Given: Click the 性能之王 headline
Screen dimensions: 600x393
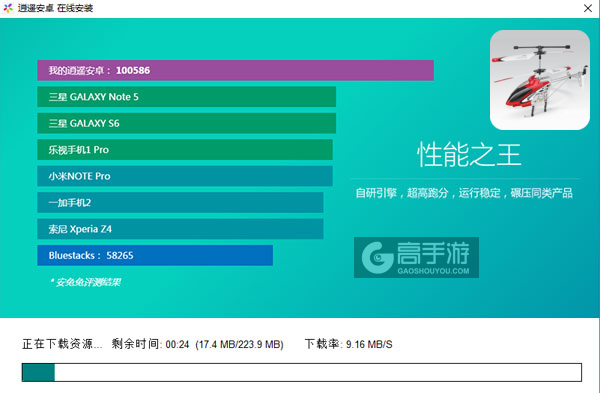Looking at the screenshot, I should (469, 155).
